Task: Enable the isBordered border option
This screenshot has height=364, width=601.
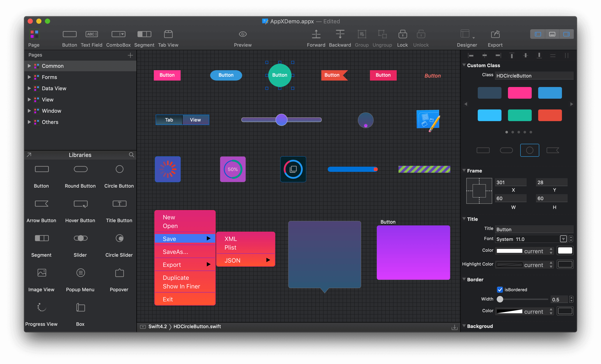Action: (x=499, y=289)
